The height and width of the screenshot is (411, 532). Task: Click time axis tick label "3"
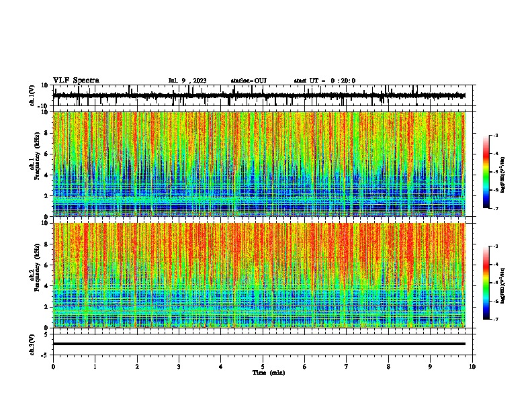(x=179, y=367)
